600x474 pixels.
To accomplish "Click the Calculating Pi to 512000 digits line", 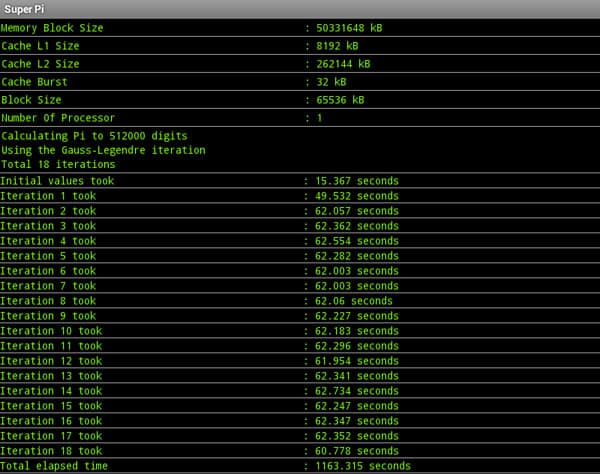I will [x=95, y=136].
